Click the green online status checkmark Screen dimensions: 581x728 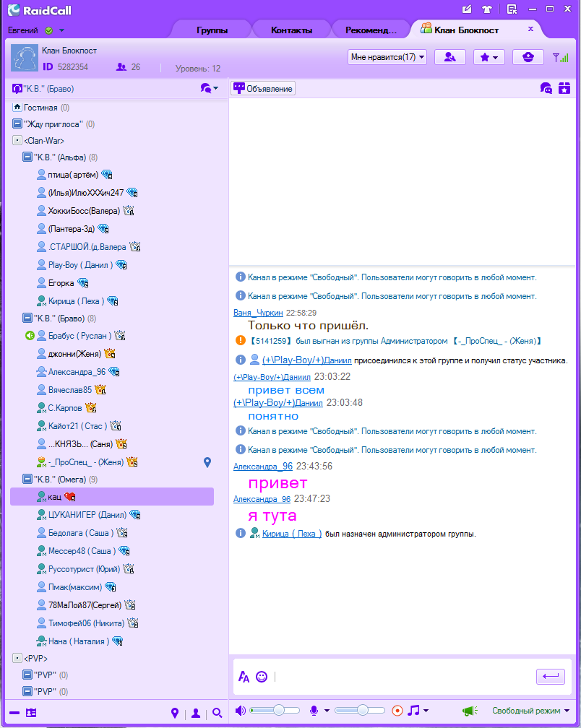tap(48, 30)
